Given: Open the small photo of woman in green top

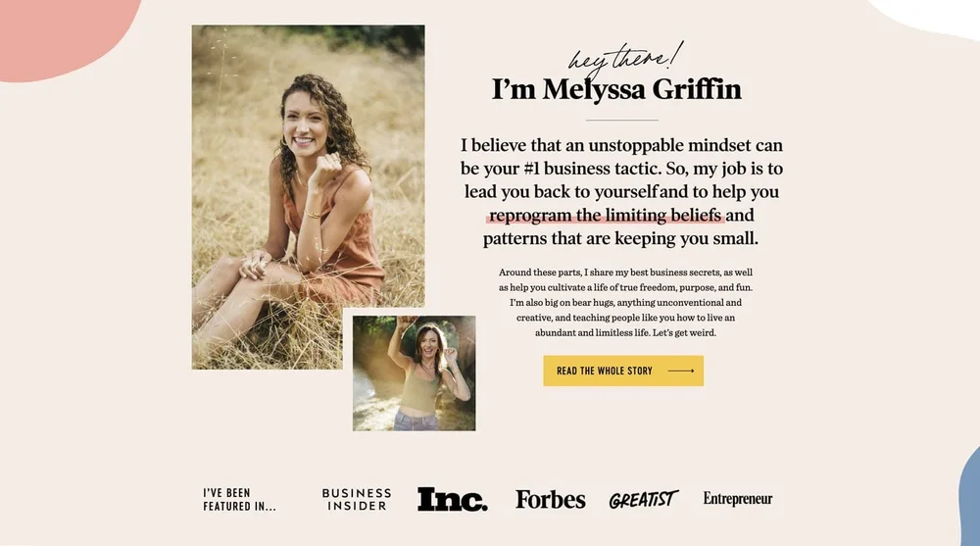Looking at the screenshot, I should pos(414,373).
